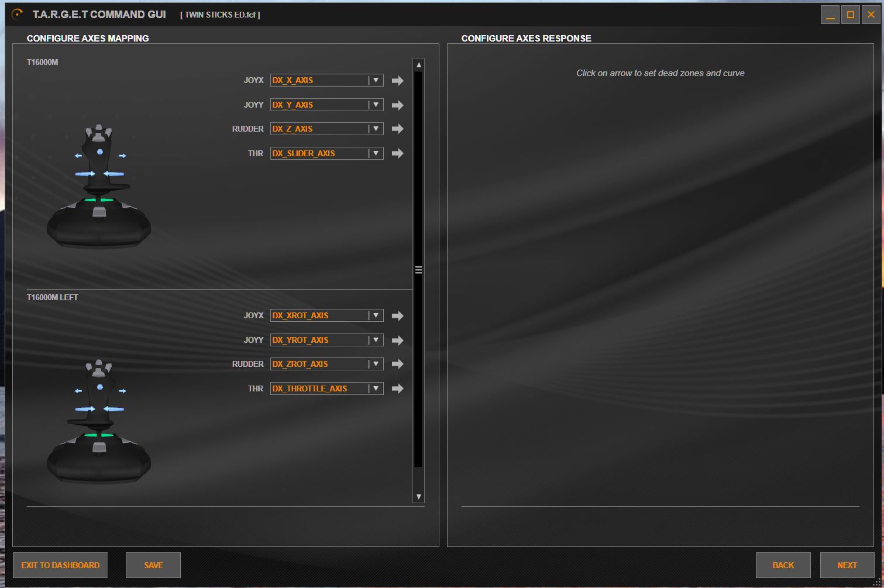Click the T16000M joystick image
This screenshot has width=884, height=588.
pos(99,187)
